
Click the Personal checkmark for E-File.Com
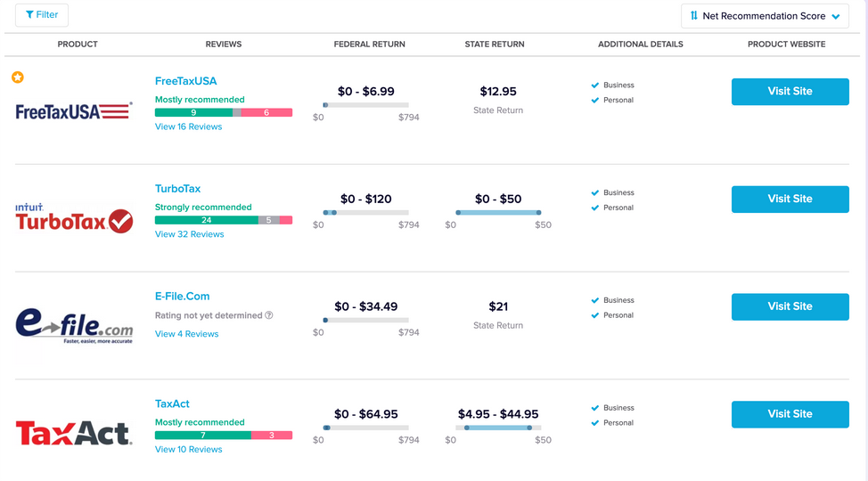595,315
